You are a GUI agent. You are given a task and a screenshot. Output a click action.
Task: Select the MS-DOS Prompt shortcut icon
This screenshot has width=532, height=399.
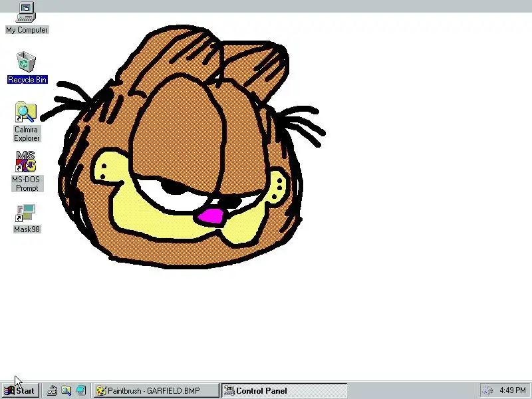coord(26,162)
